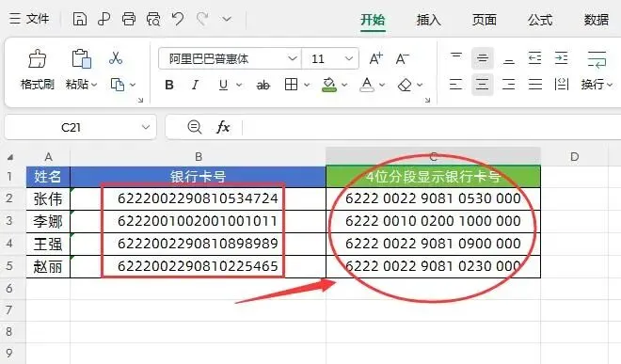Click the decrease indent icon
Image resolution: width=621 pixels, height=364 pixels.
534,58
